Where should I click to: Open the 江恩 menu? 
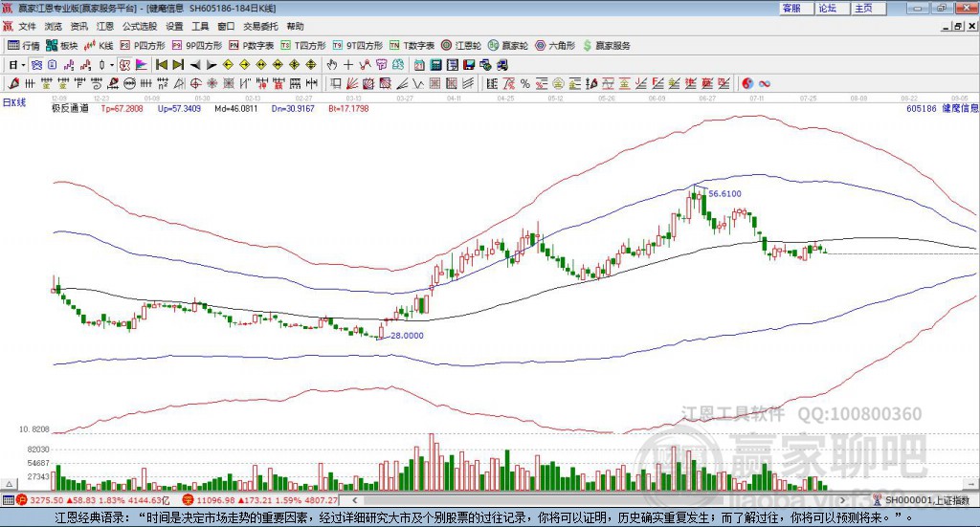click(105, 26)
